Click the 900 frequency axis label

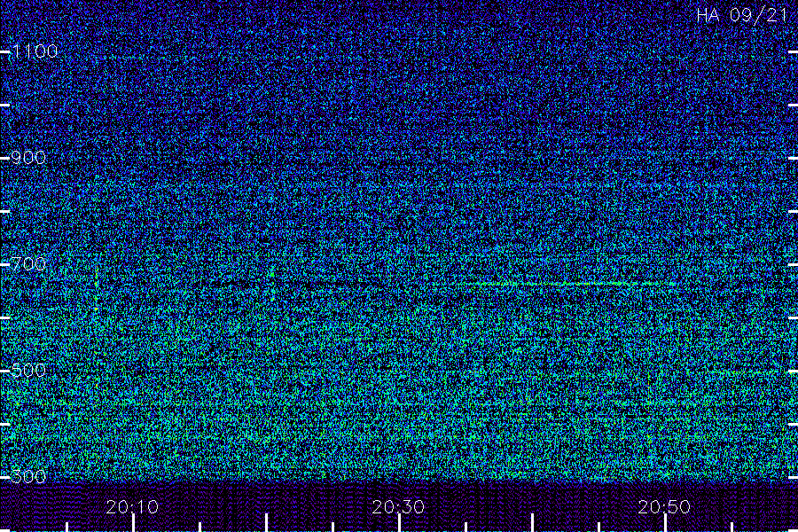click(28, 158)
